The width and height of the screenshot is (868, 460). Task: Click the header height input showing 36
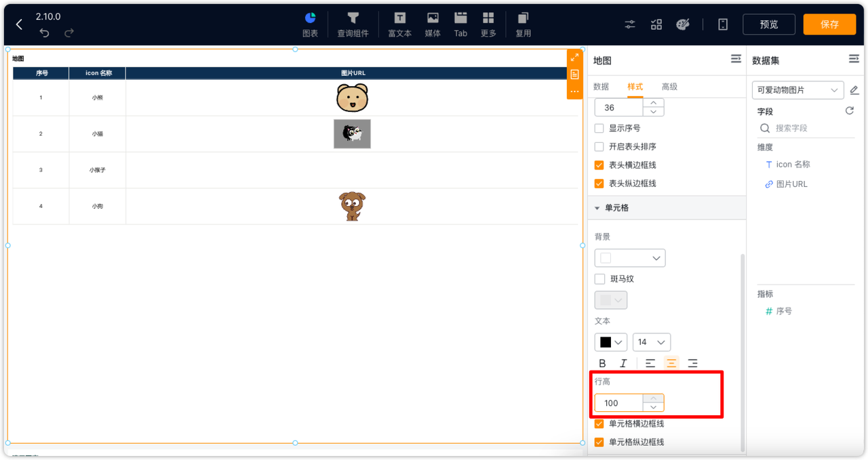tap(618, 108)
